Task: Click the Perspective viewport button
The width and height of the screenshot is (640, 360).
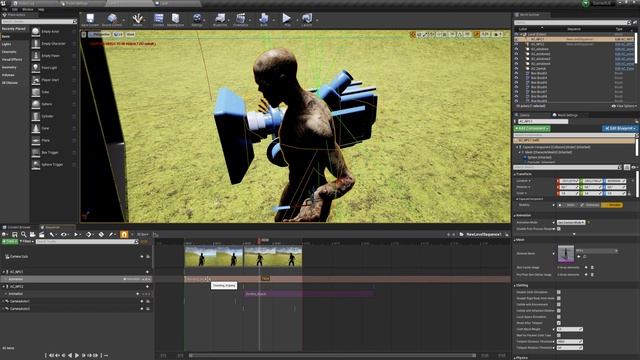Action: tap(100, 34)
